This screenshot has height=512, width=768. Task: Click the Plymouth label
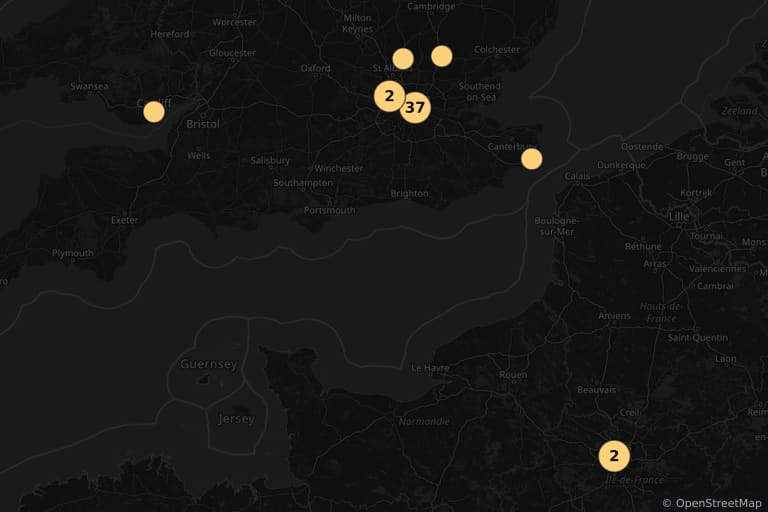point(72,253)
